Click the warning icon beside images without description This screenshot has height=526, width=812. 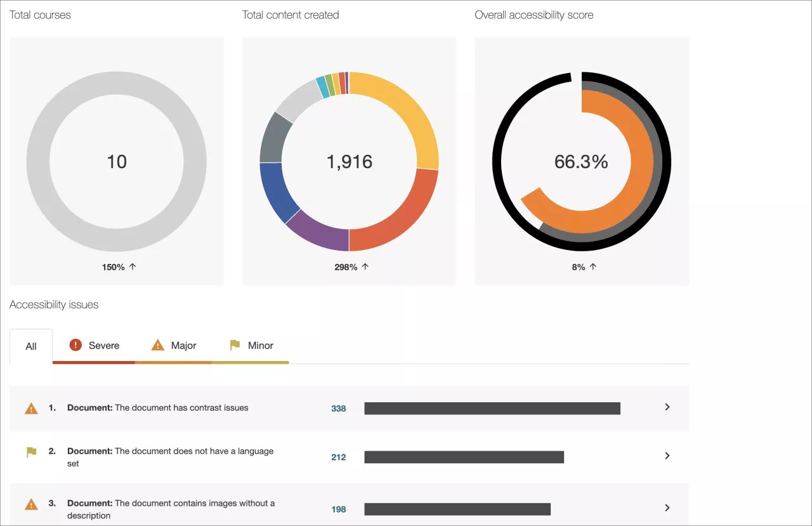pos(31,504)
